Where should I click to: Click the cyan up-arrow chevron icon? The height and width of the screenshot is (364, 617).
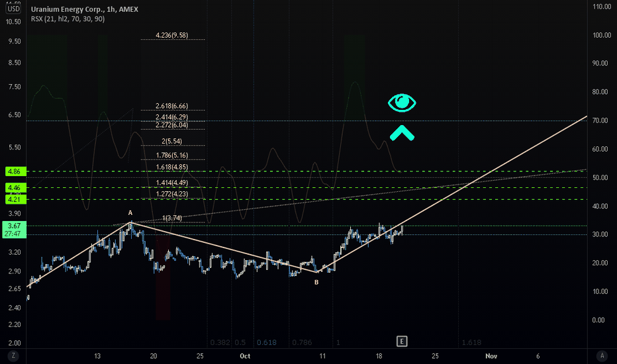[402, 133]
